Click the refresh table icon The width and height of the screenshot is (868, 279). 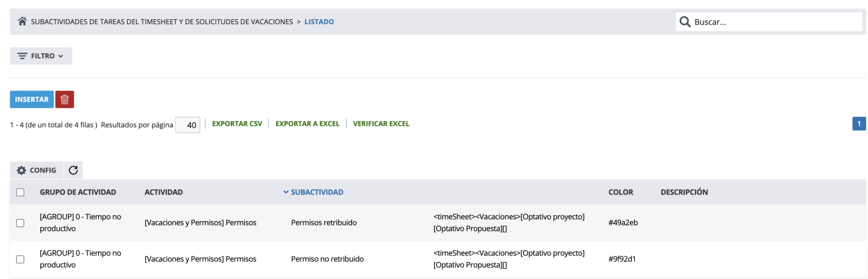tap(74, 171)
